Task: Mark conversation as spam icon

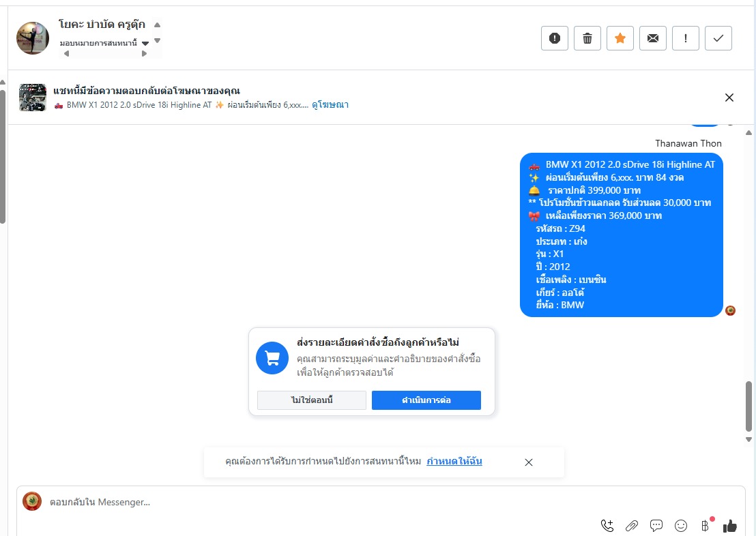Action: pyautogui.click(x=555, y=38)
